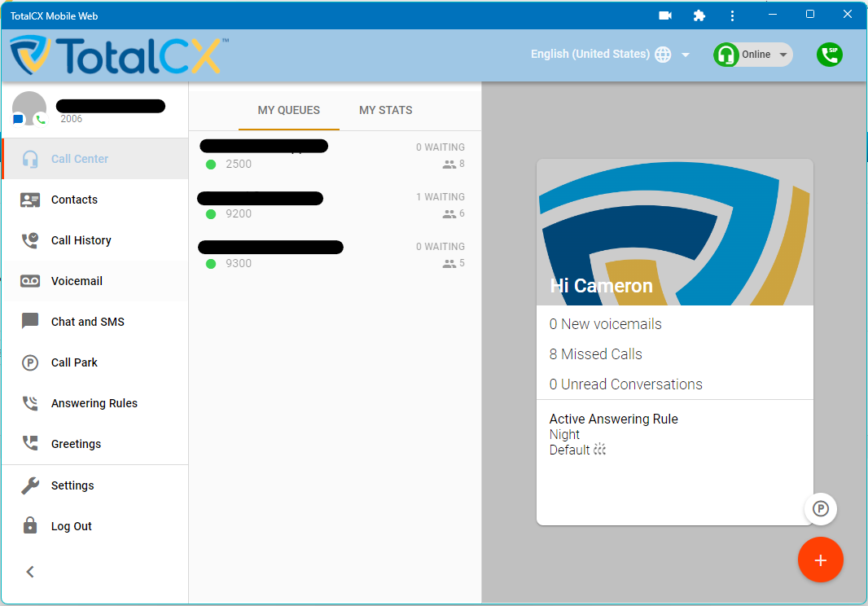Click the video camera icon in title bar
The height and width of the screenshot is (606, 868).
(x=665, y=15)
